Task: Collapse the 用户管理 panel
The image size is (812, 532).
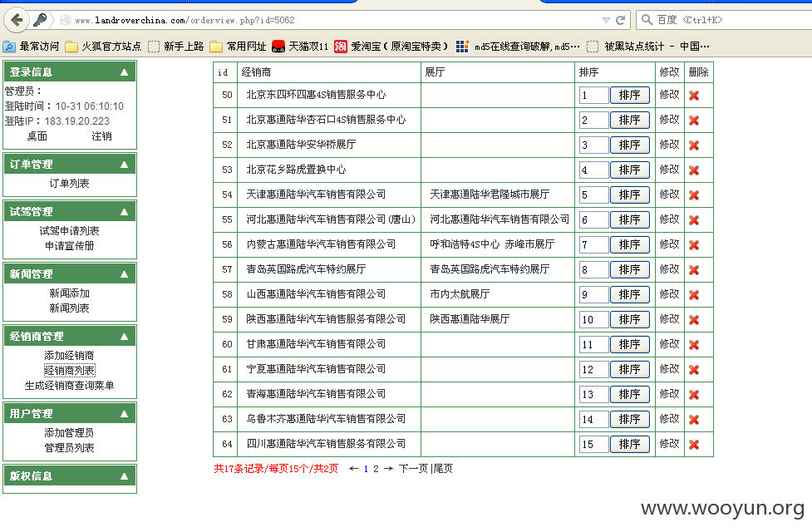Action: (125, 413)
